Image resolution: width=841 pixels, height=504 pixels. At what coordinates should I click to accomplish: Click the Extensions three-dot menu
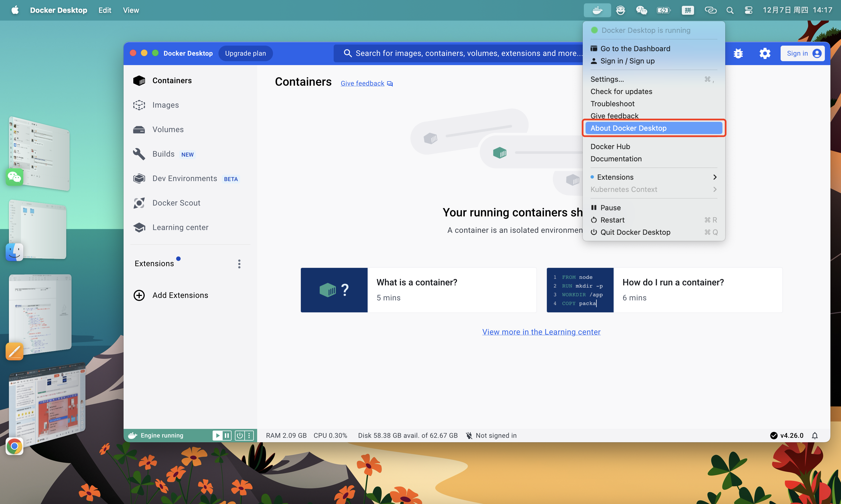pyautogui.click(x=238, y=263)
